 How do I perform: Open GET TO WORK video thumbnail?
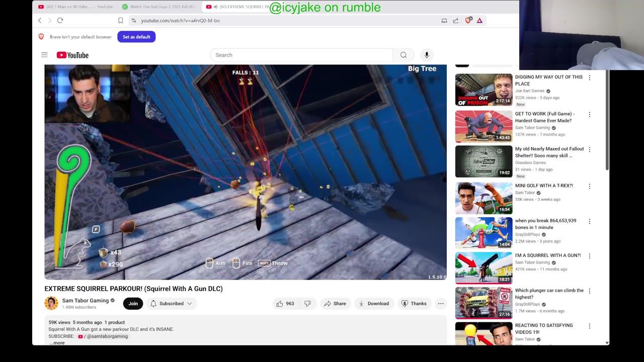point(484,127)
